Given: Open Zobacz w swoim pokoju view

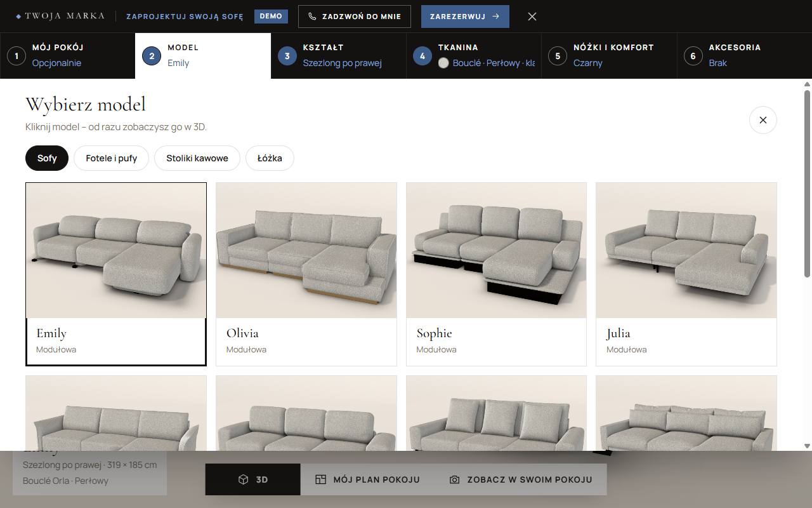Looking at the screenshot, I should tap(521, 479).
